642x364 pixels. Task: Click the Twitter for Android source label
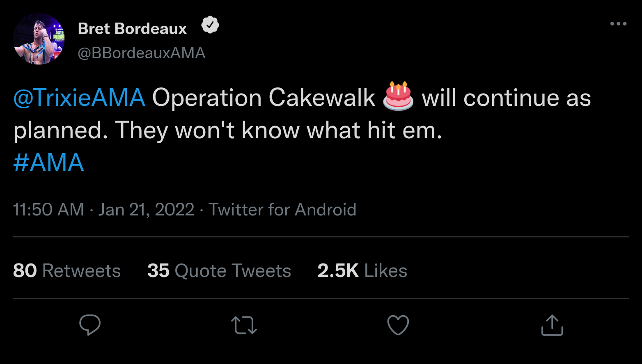point(282,210)
